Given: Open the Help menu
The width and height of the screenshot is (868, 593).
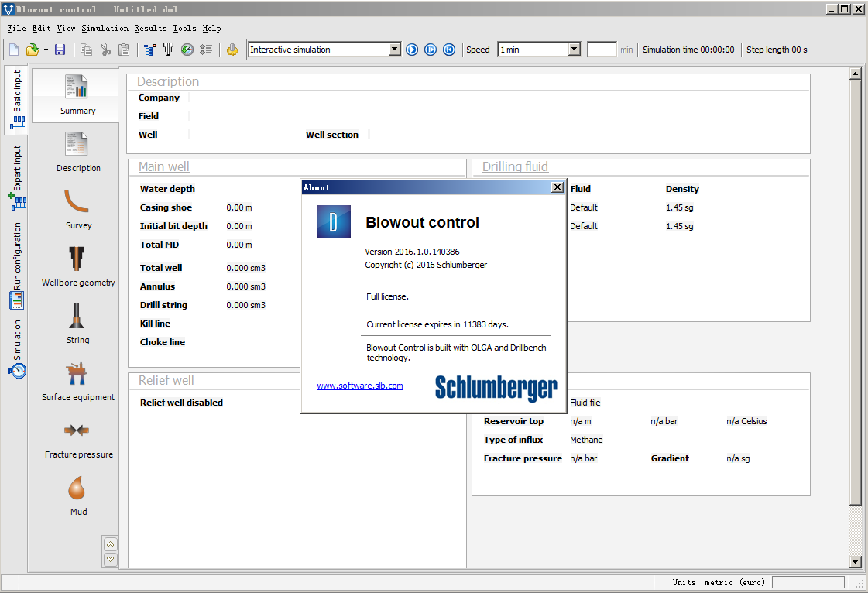Looking at the screenshot, I should click(x=211, y=28).
